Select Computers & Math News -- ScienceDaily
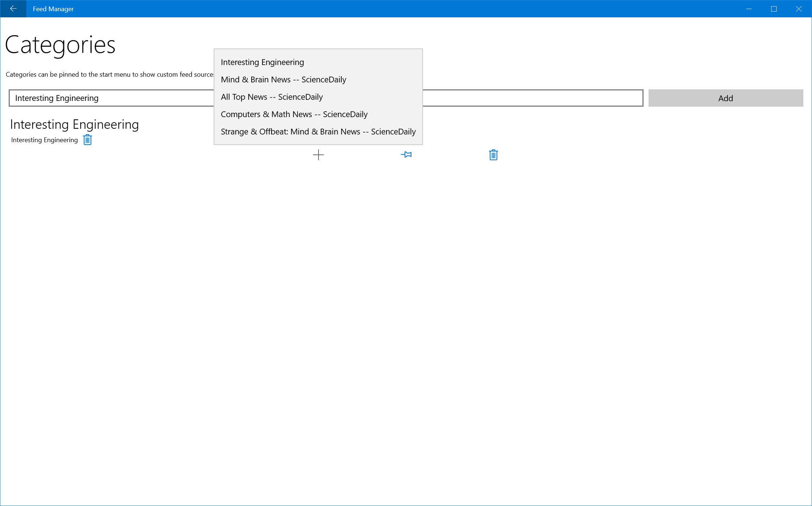812x506 pixels. coord(294,114)
